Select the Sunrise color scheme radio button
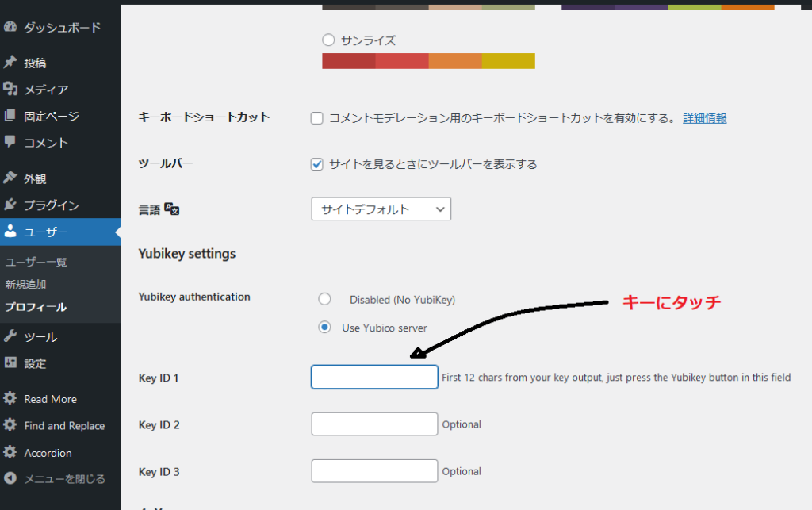This screenshot has width=812, height=510. tap(328, 40)
